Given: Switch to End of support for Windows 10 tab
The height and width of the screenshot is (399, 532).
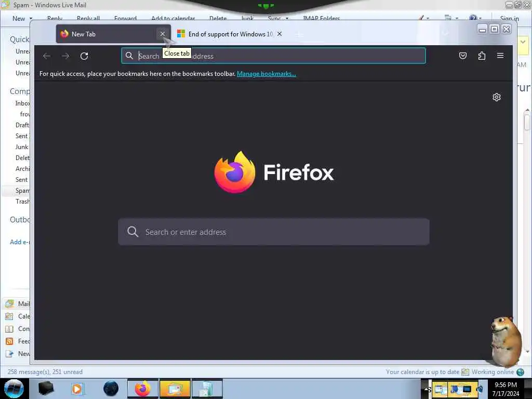Looking at the screenshot, I should coord(230,34).
